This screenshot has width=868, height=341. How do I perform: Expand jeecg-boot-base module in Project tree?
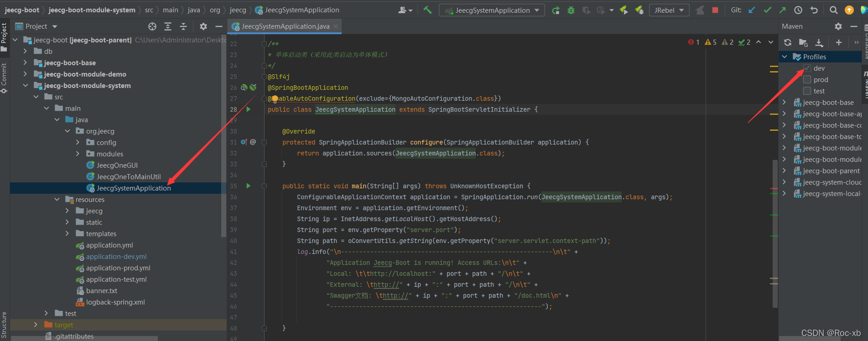click(x=25, y=63)
